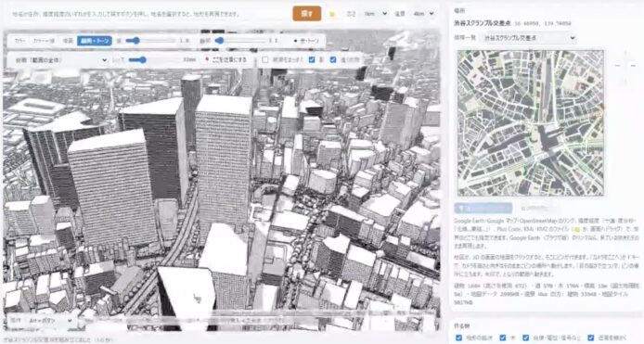The image size is (644, 344).
Task: Switch to the カラー+線 render mode tab
Action: click(x=44, y=41)
